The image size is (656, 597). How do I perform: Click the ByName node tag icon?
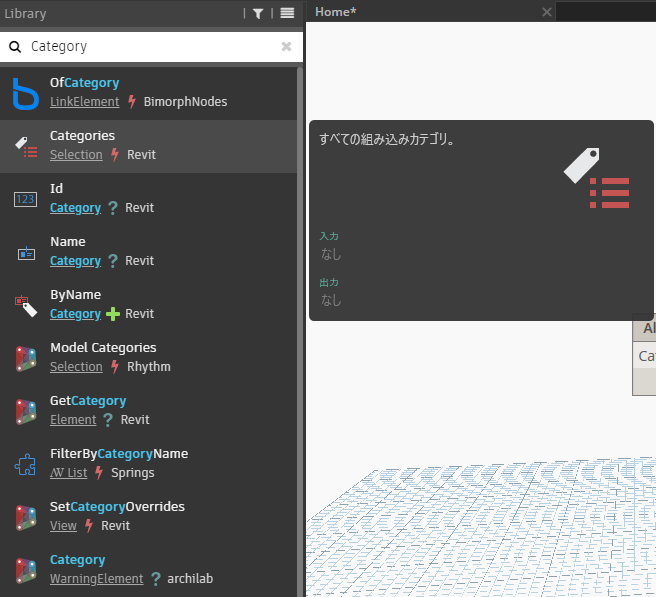[26, 306]
